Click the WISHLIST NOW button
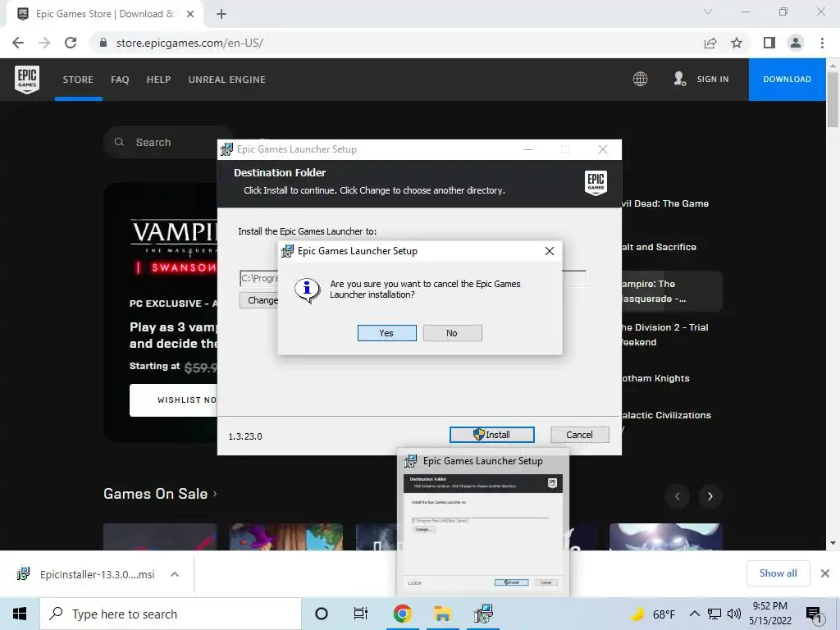840x630 pixels. 174,399
